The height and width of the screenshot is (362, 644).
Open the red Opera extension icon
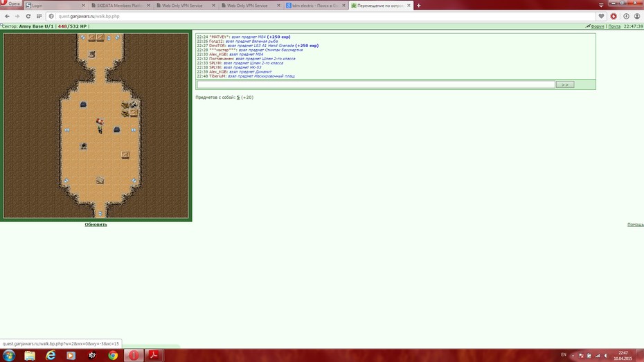pos(614,16)
